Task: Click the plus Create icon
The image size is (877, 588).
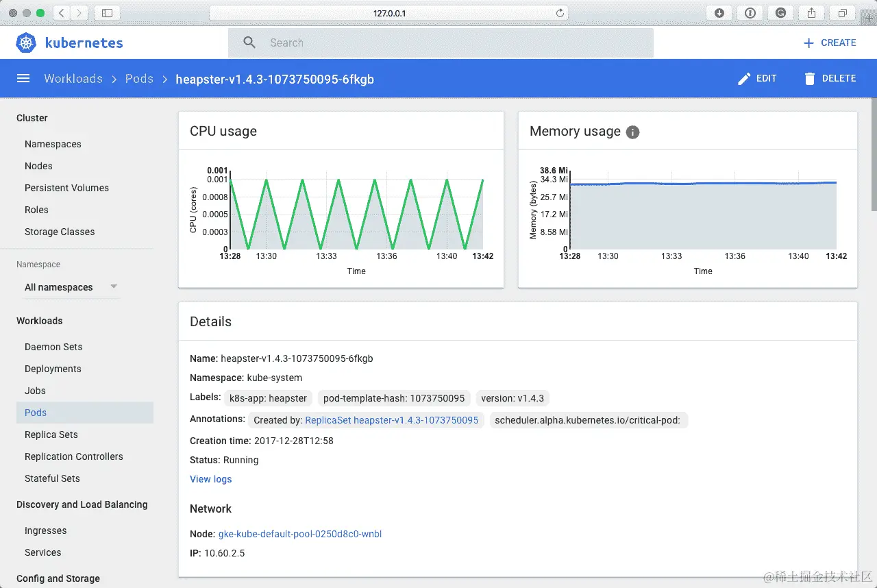Action: coord(808,42)
